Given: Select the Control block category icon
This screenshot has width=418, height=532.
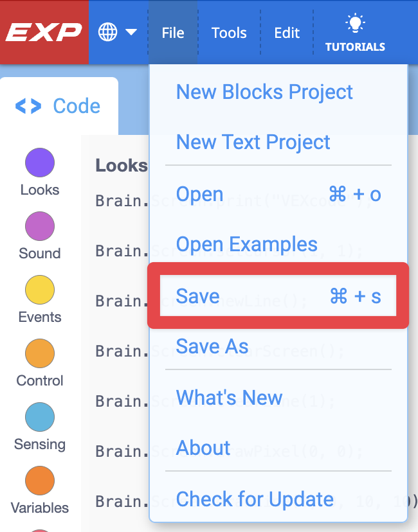Looking at the screenshot, I should tap(39, 353).
